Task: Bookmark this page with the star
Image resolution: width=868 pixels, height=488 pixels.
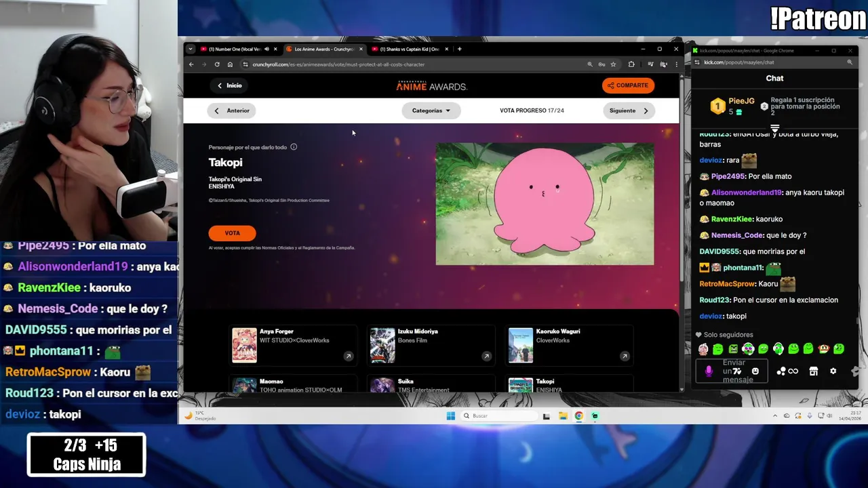Action: point(613,64)
